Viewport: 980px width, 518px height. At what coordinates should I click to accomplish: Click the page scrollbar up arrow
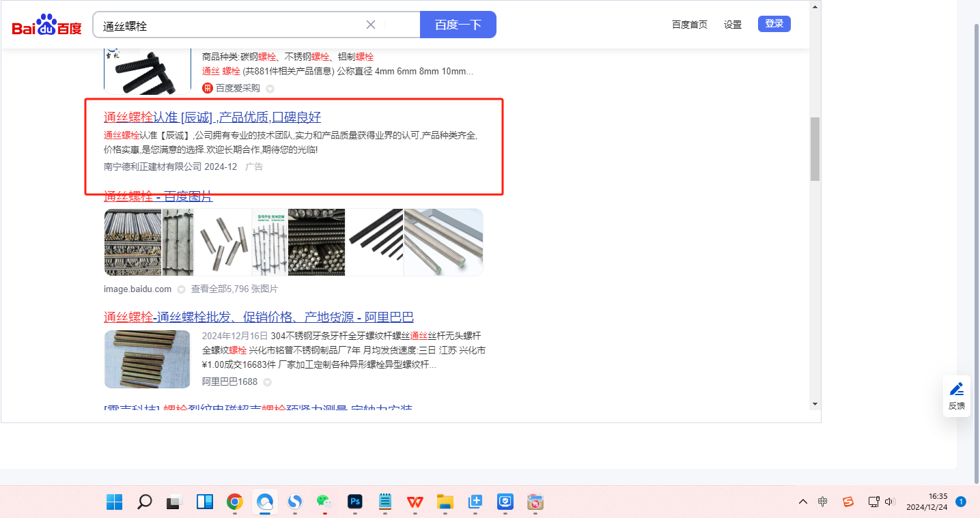click(x=814, y=8)
